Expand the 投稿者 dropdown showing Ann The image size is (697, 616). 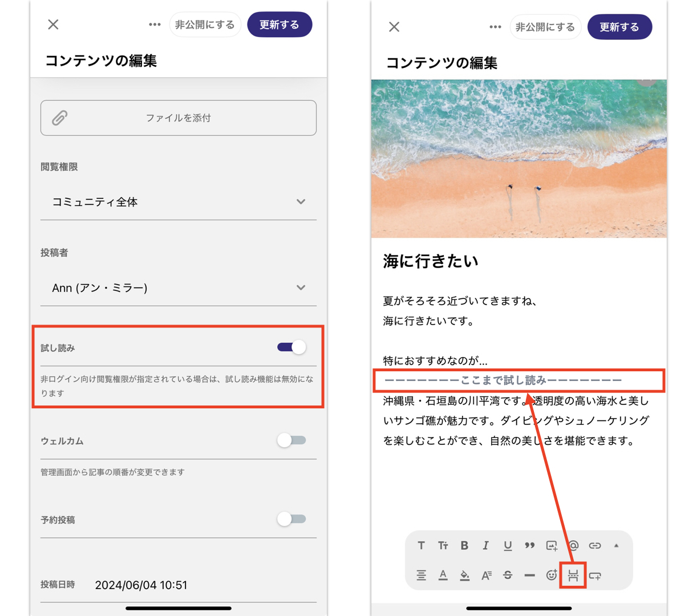[178, 288]
